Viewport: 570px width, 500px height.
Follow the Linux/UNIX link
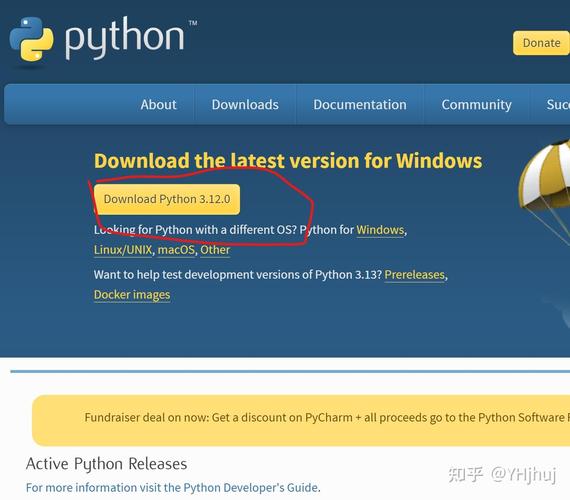coord(123,250)
